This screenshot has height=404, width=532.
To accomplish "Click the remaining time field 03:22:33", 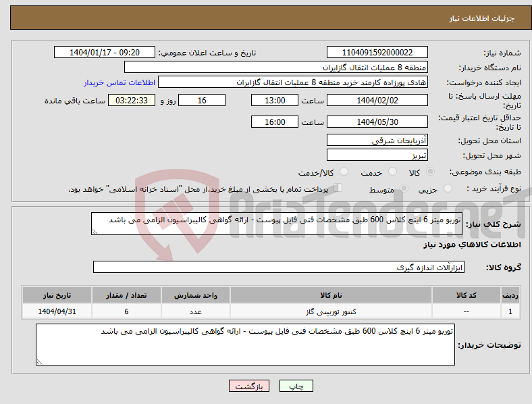I will (132, 100).
